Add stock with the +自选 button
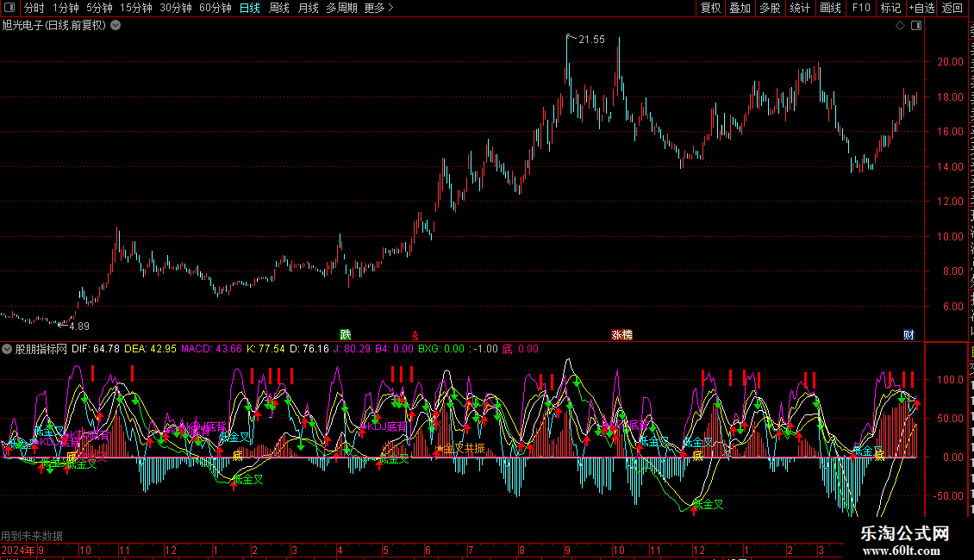Image resolution: width=974 pixels, height=560 pixels. (921, 8)
